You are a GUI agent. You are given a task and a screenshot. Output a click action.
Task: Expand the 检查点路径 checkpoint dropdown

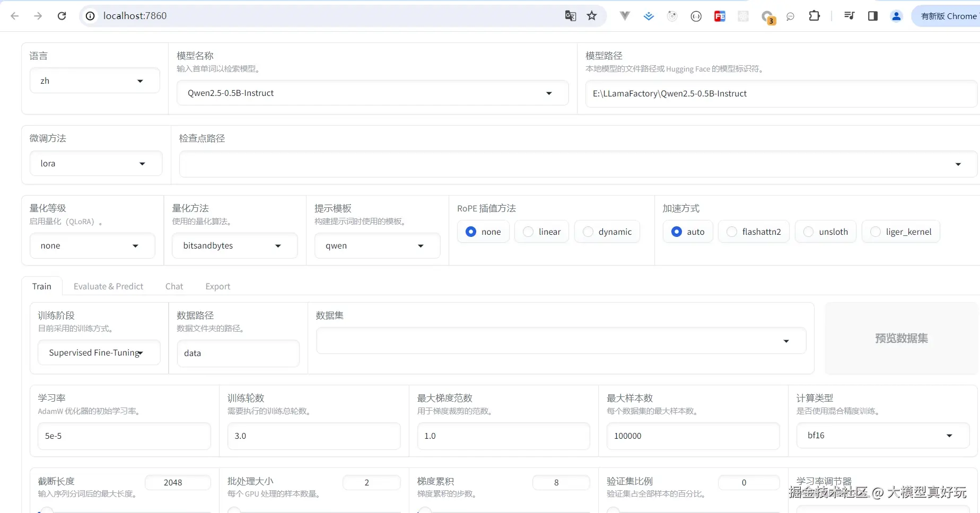(578, 164)
